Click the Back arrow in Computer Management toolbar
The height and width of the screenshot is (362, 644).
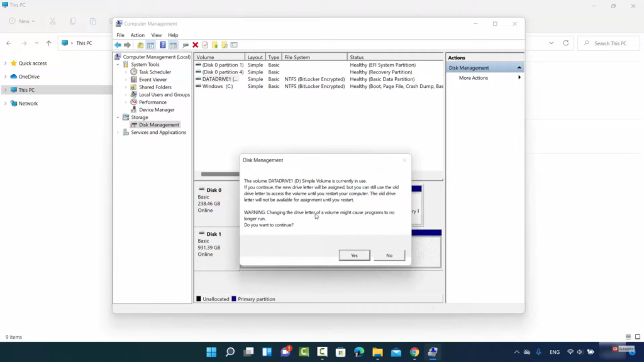point(118,45)
